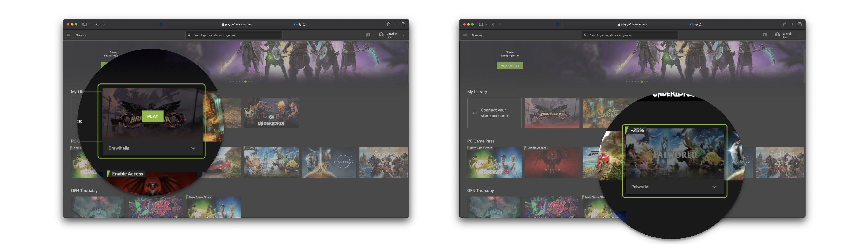Toggle Safari sidebar in the right window
The height and width of the screenshot is (244, 868).
pos(481,24)
